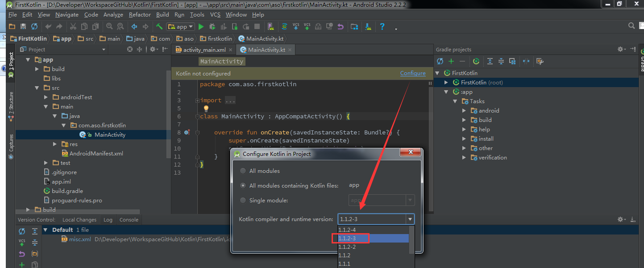
Task: Expand FirstKotlin (root) in Gradle projects
Action: coord(446,82)
